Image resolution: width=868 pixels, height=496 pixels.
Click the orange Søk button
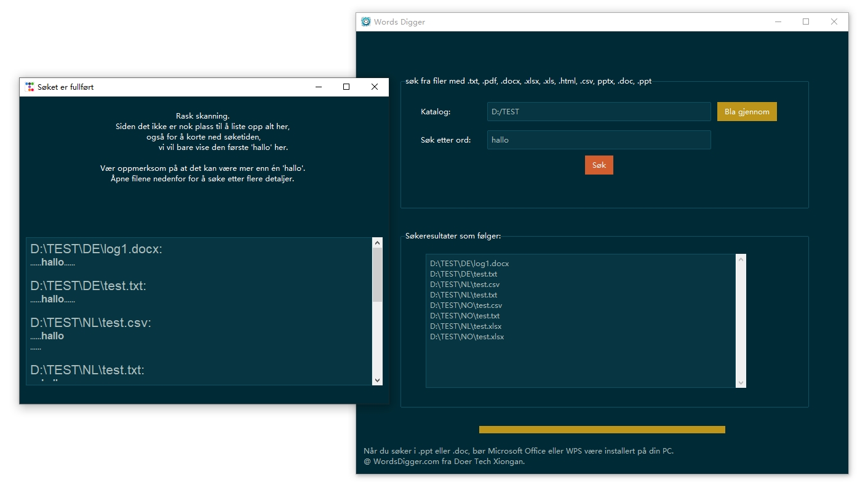(599, 165)
